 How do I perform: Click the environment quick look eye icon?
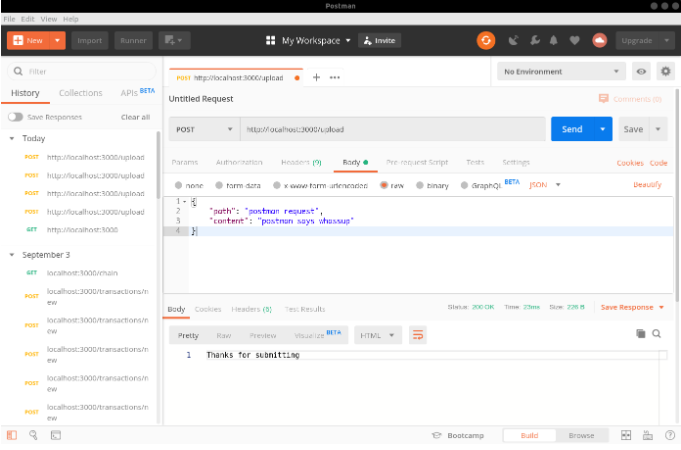tap(641, 71)
